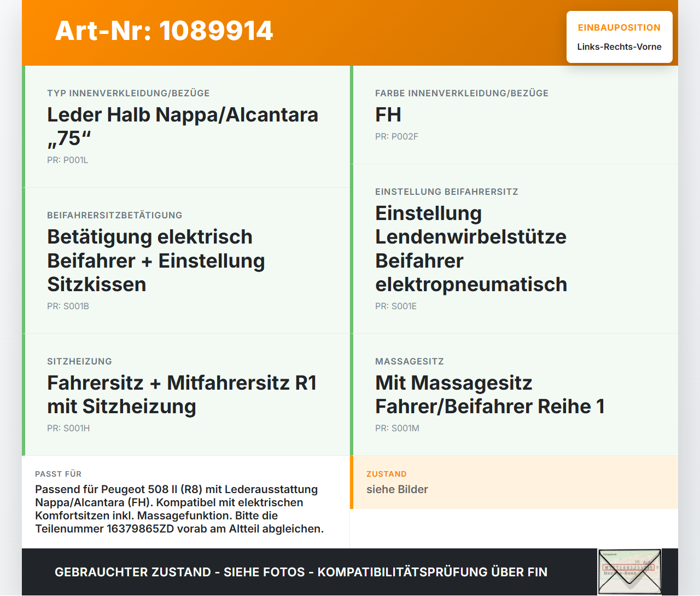The height and width of the screenshot is (596, 700).
Task: Click the "siehe Bilder" condition text
Action: click(x=397, y=489)
